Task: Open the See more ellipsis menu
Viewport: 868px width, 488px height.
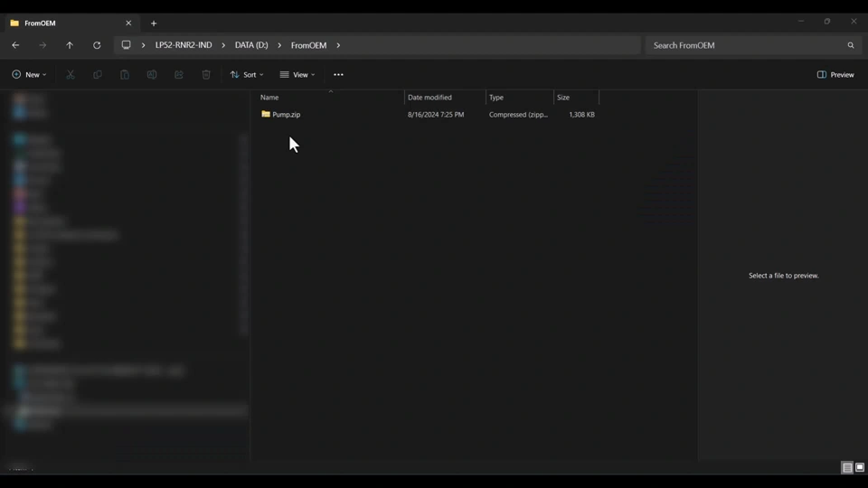Action: (x=338, y=75)
